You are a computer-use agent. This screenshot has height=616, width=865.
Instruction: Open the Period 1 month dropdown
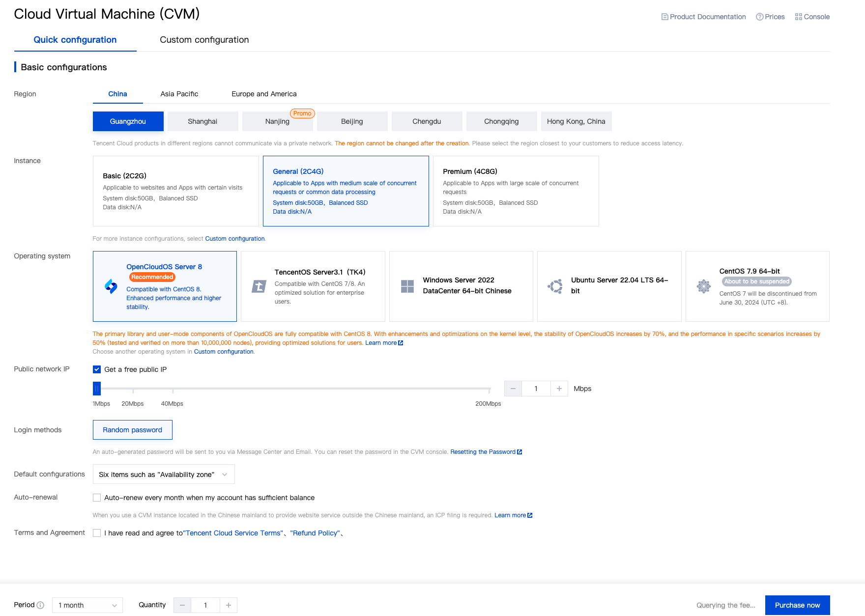click(x=87, y=605)
